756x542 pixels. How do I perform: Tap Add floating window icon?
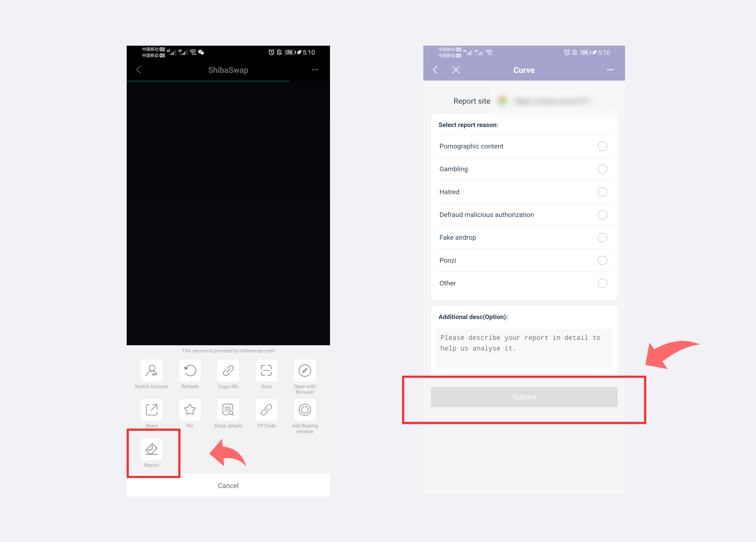click(x=305, y=410)
